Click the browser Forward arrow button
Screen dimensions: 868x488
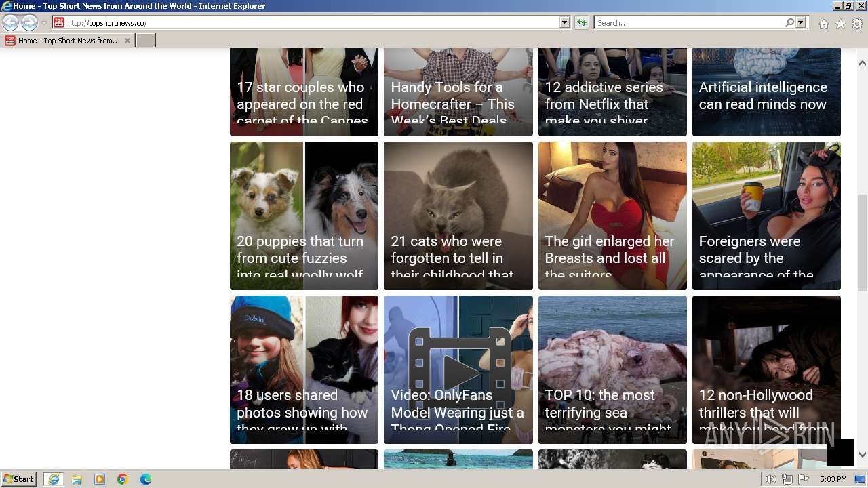[29, 23]
